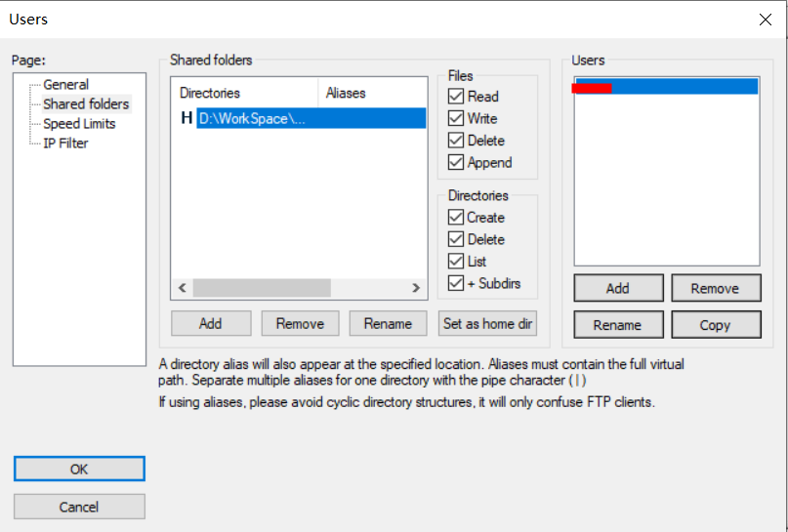
Task: Toggle the Files Write checkbox
Action: (x=456, y=118)
